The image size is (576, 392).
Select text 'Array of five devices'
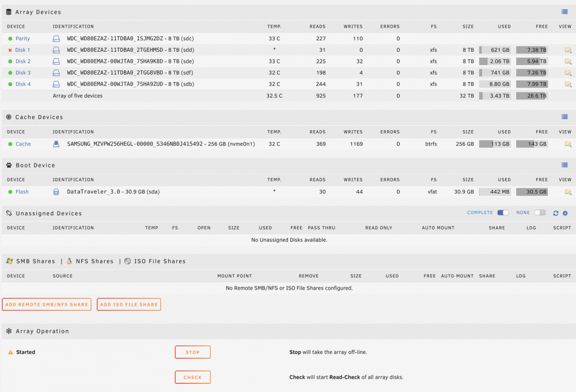[78, 96]
